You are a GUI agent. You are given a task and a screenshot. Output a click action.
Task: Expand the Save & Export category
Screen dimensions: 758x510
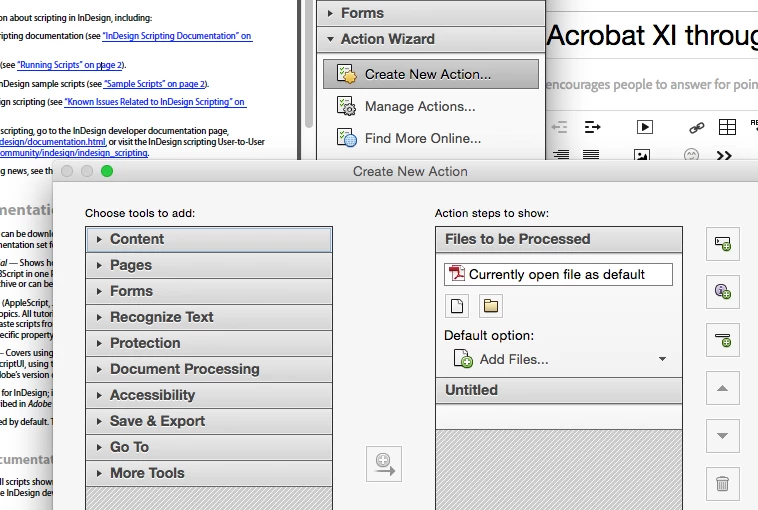click(209, 421)
